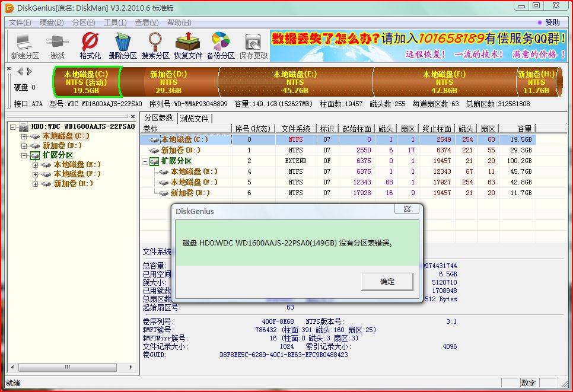This screenshot has width=573, height=392.
Task: Click tree horizontal scrollbar right arrow
Action: click(131, 367)
